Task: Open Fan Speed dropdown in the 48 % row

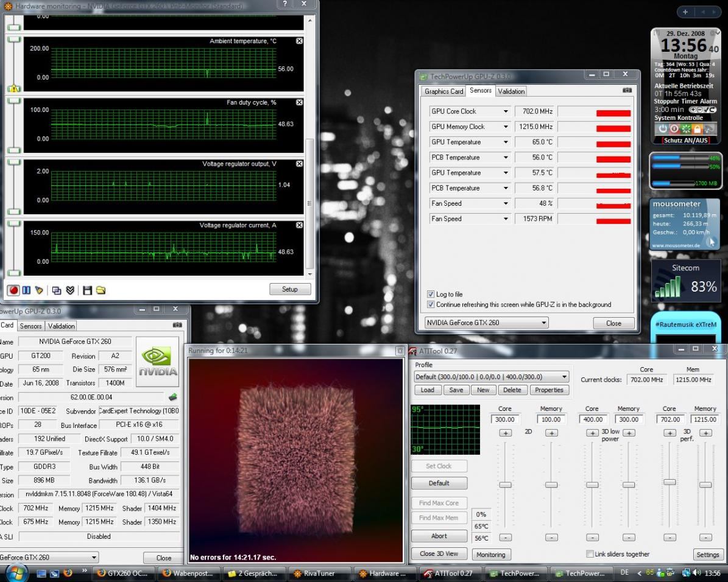Action: (x=506, y=203)
